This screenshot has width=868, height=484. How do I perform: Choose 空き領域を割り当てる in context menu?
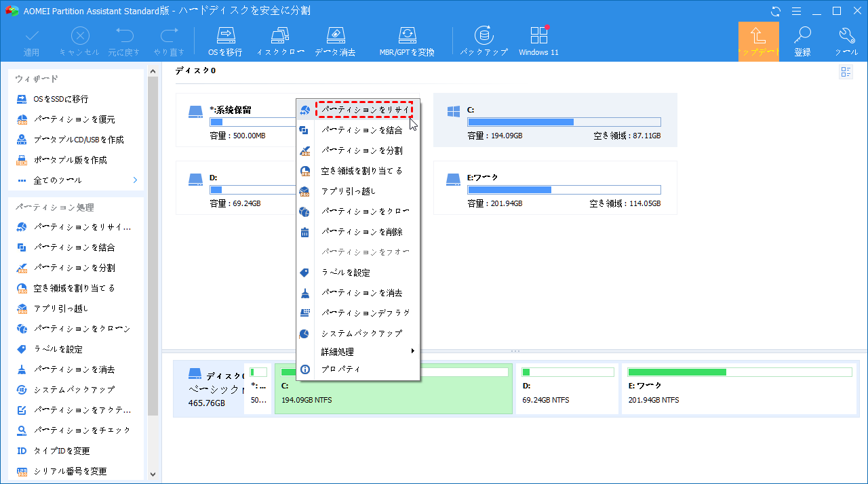tap(358, 171)
